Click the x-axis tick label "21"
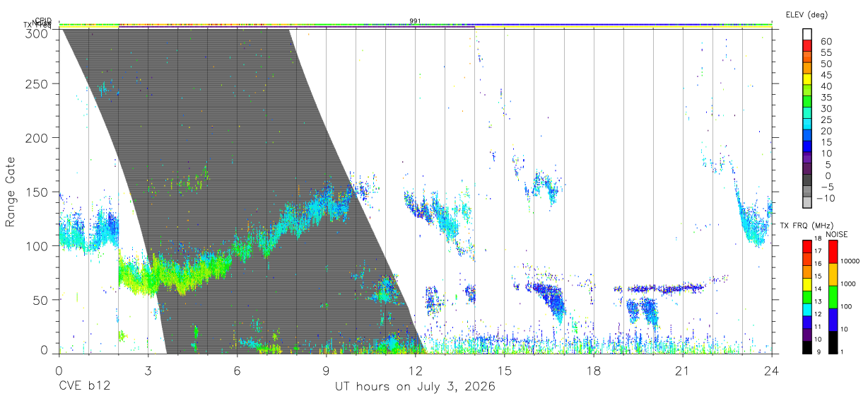The image size is (868, 401). pos(683,371)
